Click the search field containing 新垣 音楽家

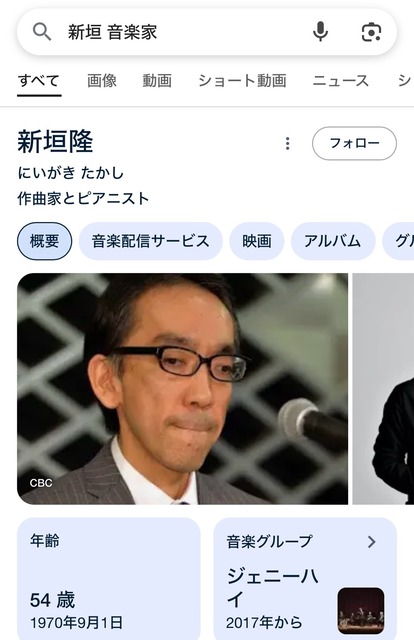click(x=207, y=32)
